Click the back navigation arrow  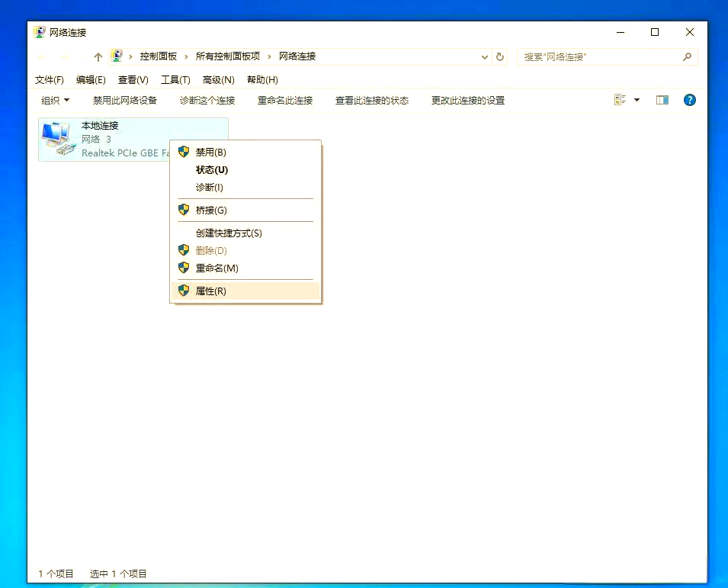pos(42,57)
